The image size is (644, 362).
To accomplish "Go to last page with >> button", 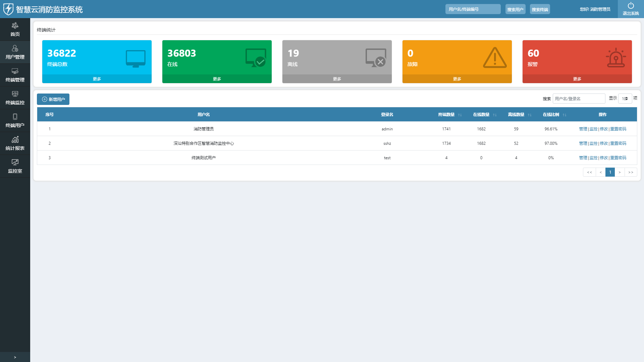I will click(631, 172).
